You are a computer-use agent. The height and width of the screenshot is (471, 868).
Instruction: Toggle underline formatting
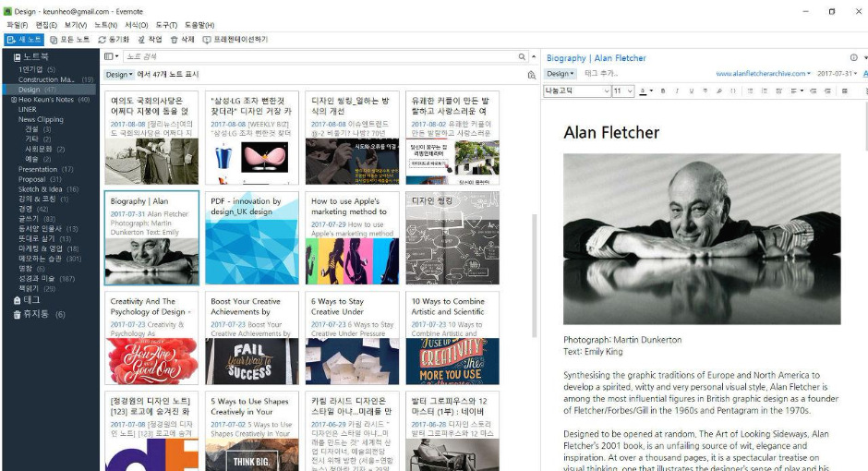[x=691, y=91]
